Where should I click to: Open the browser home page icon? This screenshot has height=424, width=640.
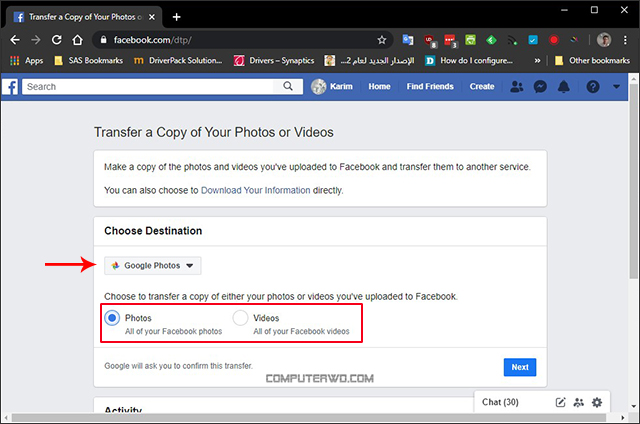click(78, 40)
